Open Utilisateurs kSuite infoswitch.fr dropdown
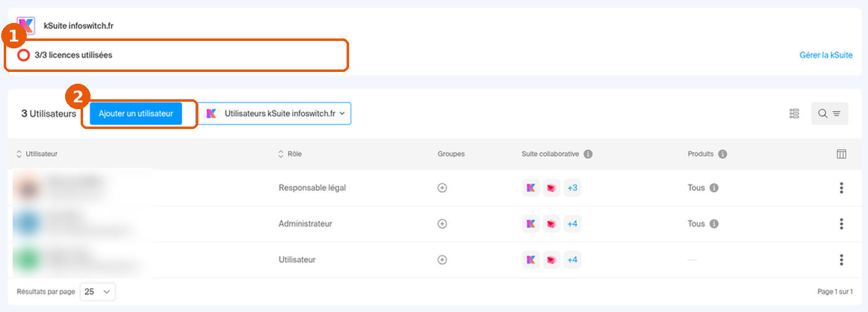The width and height of the screenshot is (868, 312). (275, 114)
